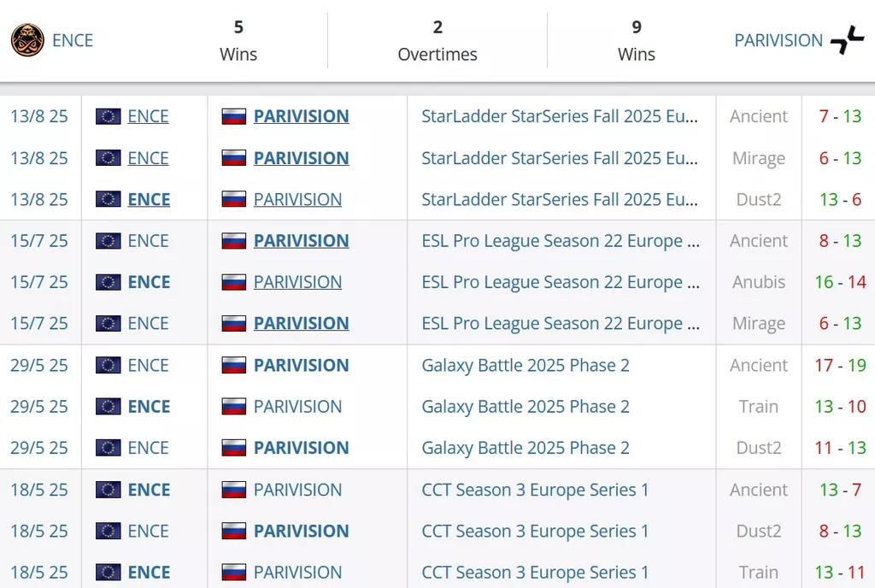The image size is (875, 588).
Task: Open PARIVISION team page from header name
Action: (x=778, y=40)
